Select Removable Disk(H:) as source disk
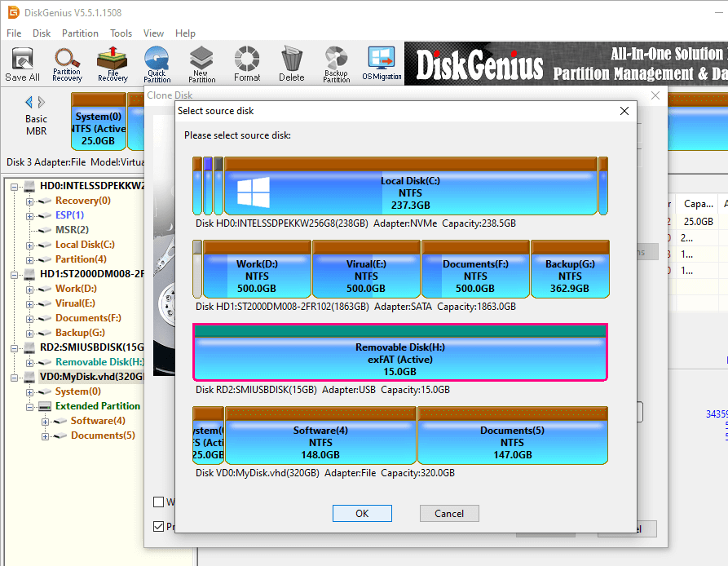This screenshot has width=728, height=566. (399, 353)
